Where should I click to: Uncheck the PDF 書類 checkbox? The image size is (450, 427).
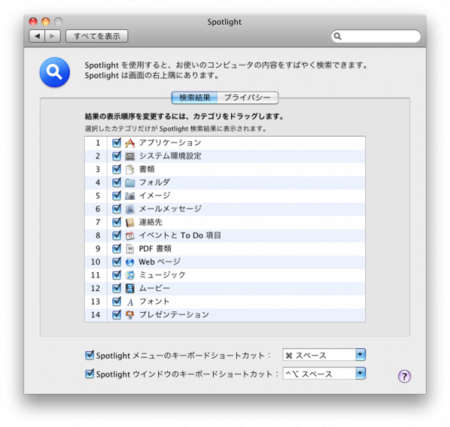116,248
